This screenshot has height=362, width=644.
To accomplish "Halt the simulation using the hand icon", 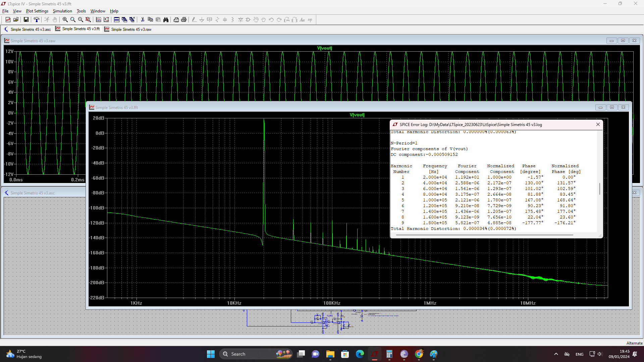I will 55,20.
